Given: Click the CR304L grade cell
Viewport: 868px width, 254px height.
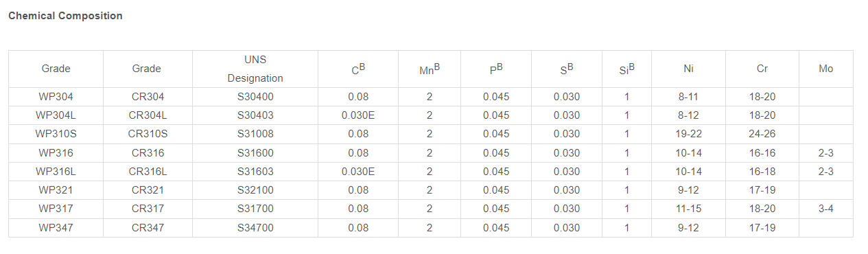Looking at the screenshot, I should coord(148,115).
